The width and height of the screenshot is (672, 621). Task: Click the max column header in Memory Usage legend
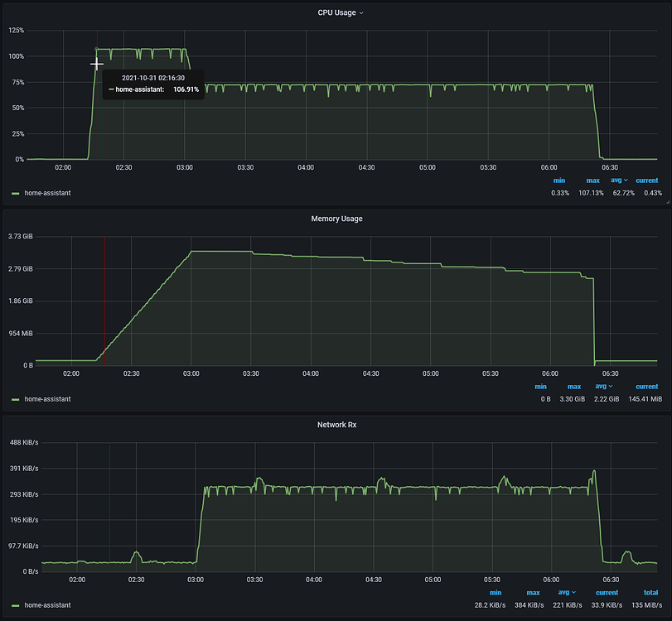(573, 387)
